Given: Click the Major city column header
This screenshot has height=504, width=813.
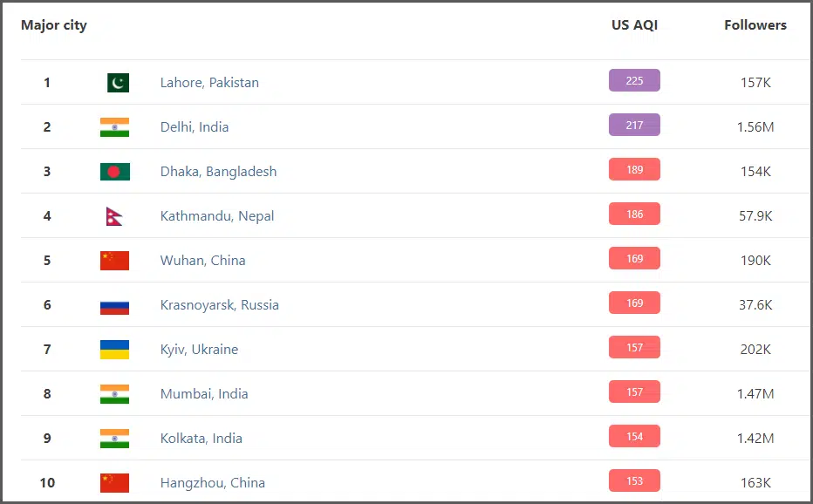Looking at the screenshot, I should tap(54, 25).
